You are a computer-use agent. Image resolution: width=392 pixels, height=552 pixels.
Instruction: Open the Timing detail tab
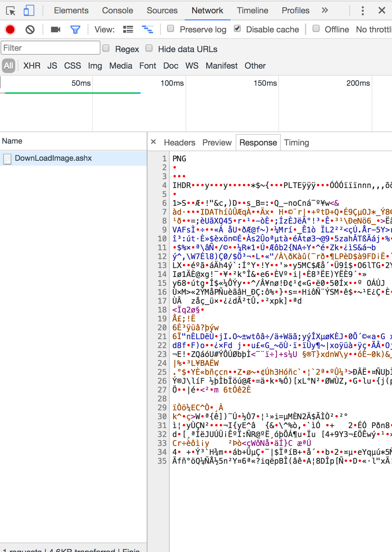pos(296,143)
